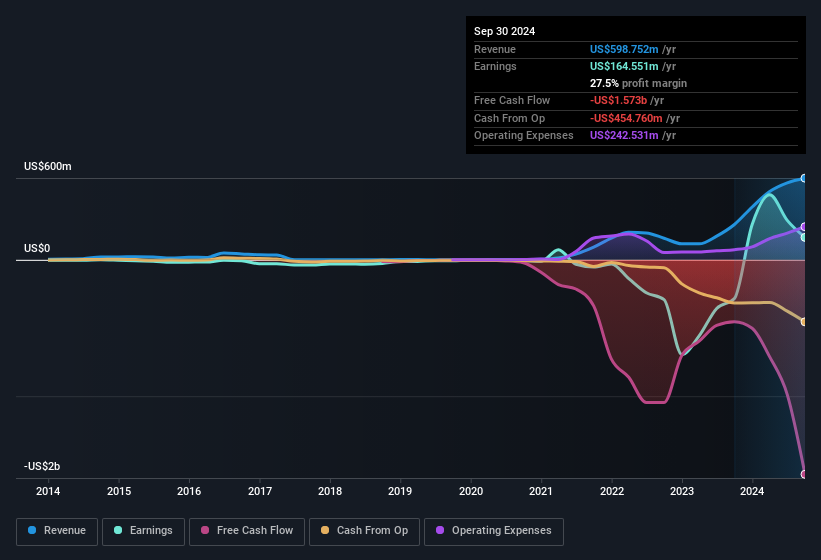The height and width of the screenshot is (560, 821).
Task: Click the US$600m y-axis label
Action: click(x=48, y=166)
